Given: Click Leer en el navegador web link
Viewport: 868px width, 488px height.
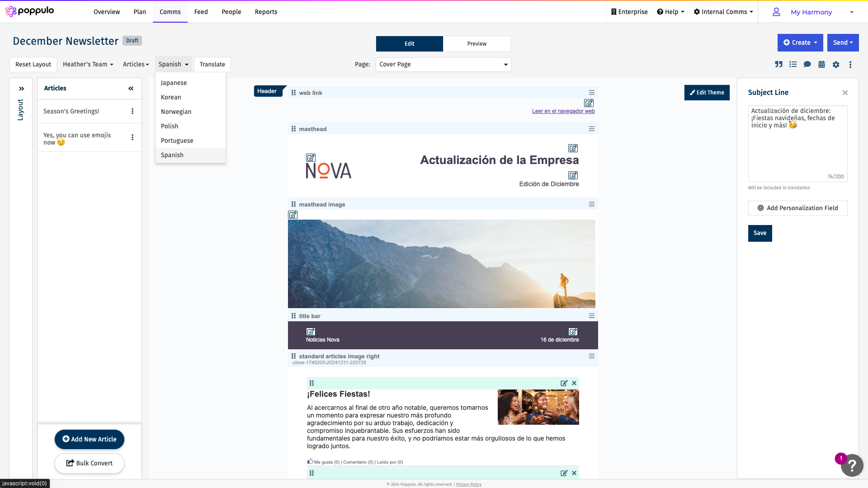Looking at the screenshot, I should coord(563,111).
